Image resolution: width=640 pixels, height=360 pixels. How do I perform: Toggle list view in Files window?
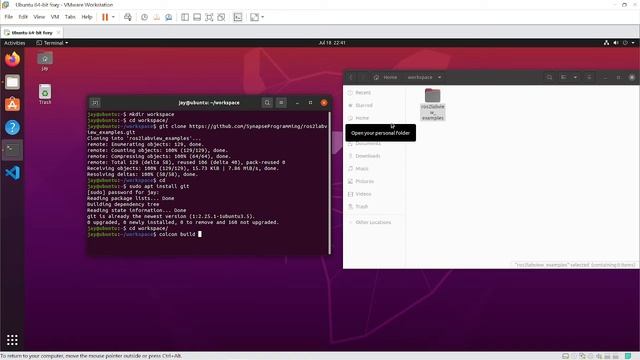tap(564, 77)
